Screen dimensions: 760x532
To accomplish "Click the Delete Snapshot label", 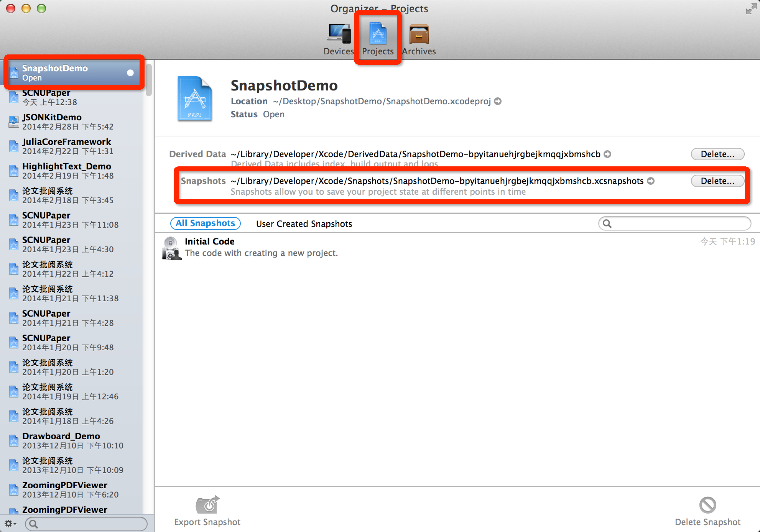I will (x=707, y=522).
